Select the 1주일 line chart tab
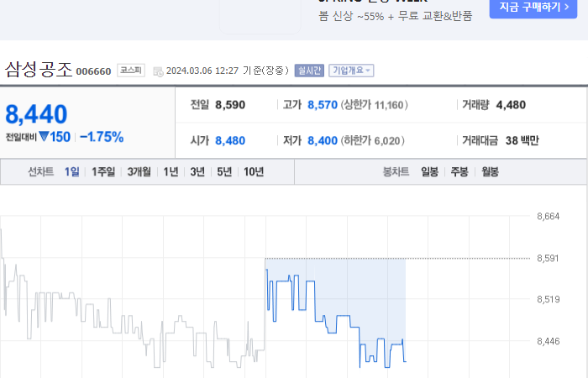588x378 pixels. (103, 171)
